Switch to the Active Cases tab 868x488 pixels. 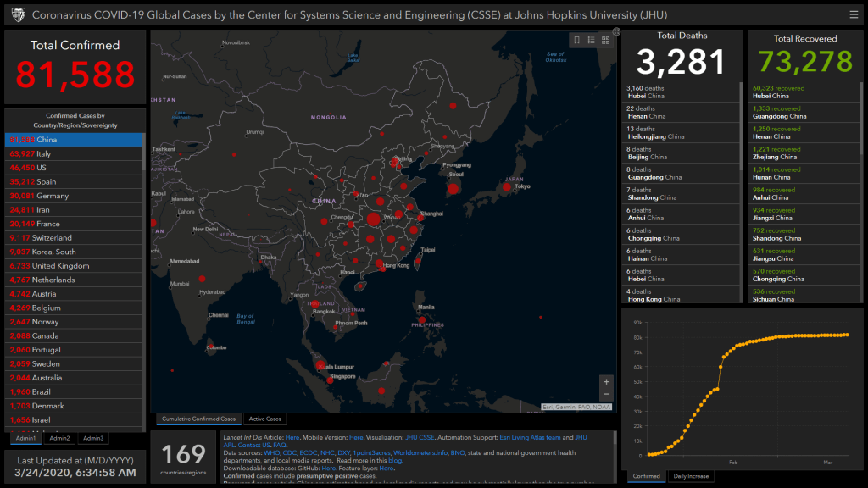coord(264,419)
